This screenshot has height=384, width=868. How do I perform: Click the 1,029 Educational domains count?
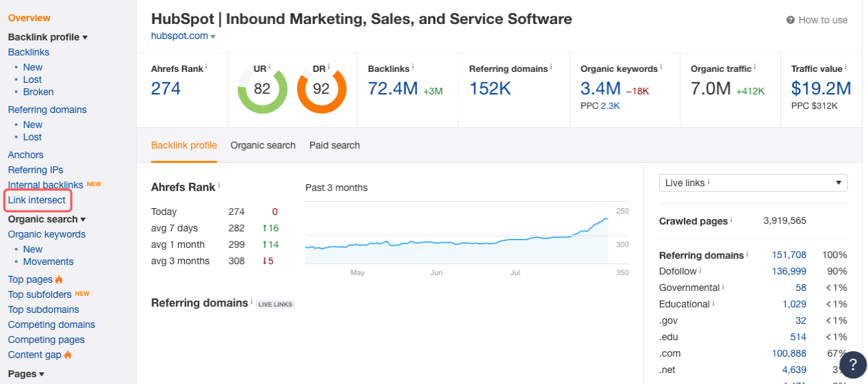point(795,304)
